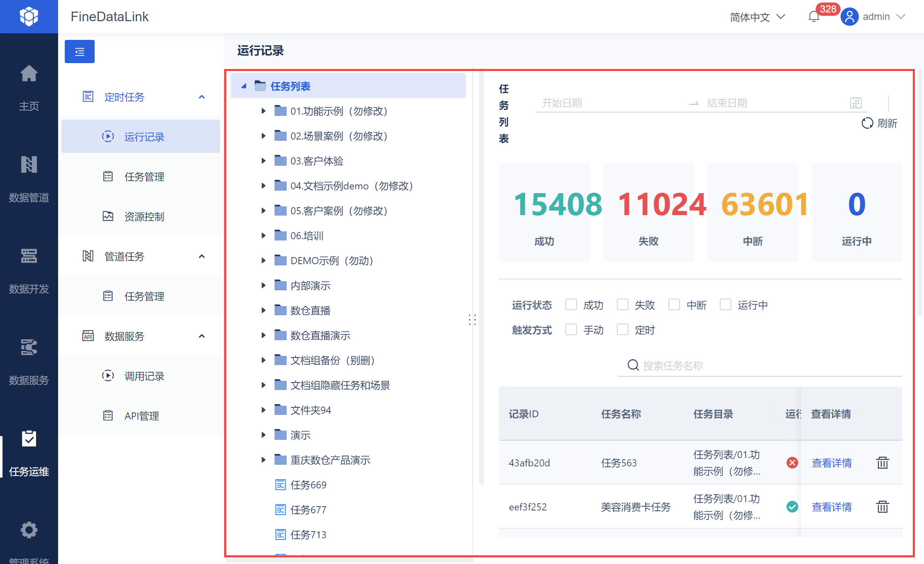
Task: Delete record 43afb20d with trash icon
Action: pos(882,463)
